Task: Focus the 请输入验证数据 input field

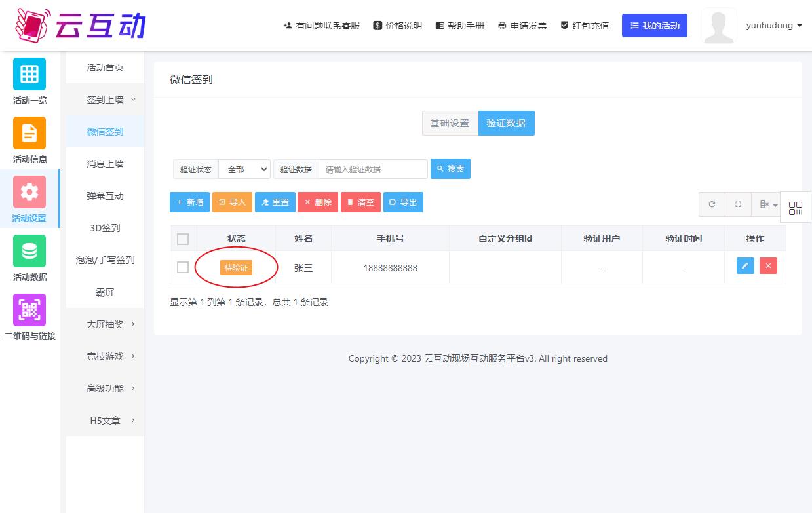Action: point(373,169)
